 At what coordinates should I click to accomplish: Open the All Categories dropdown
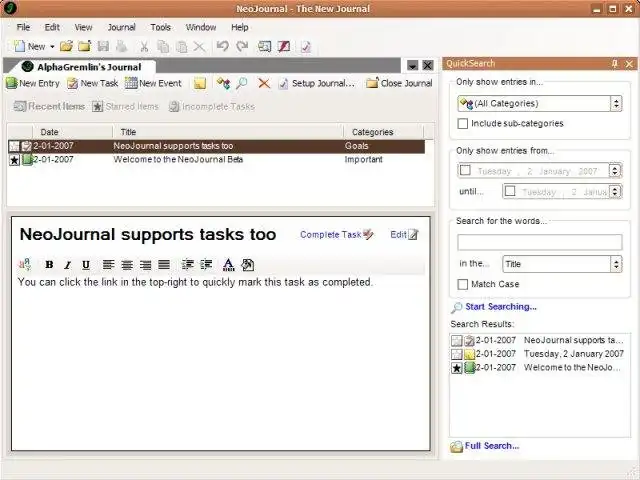(616, 104)
